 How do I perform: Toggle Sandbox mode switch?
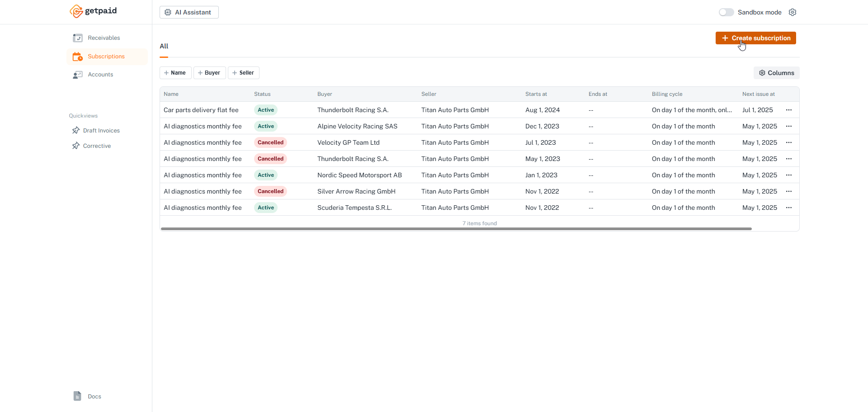[726, 12]
